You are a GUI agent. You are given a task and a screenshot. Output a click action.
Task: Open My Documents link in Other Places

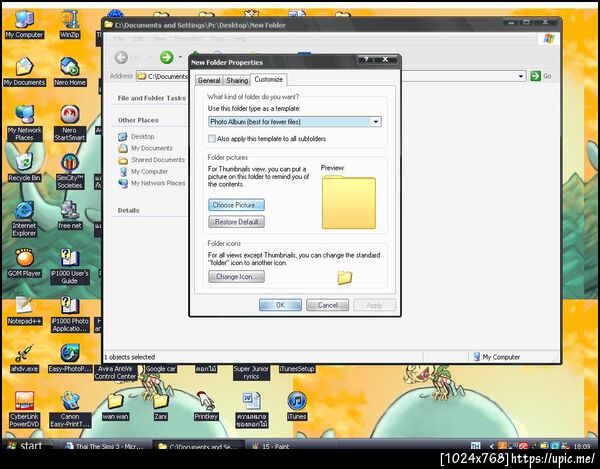coord(145,148)
